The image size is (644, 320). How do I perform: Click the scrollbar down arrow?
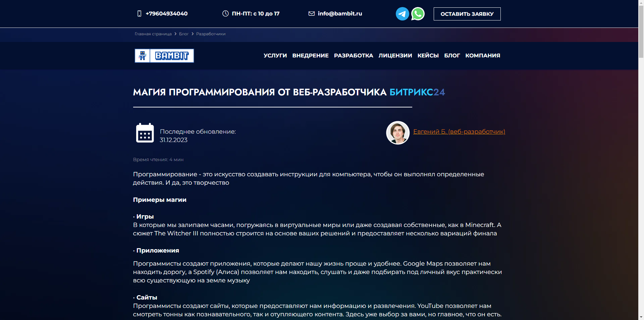[x=641, y=317]
